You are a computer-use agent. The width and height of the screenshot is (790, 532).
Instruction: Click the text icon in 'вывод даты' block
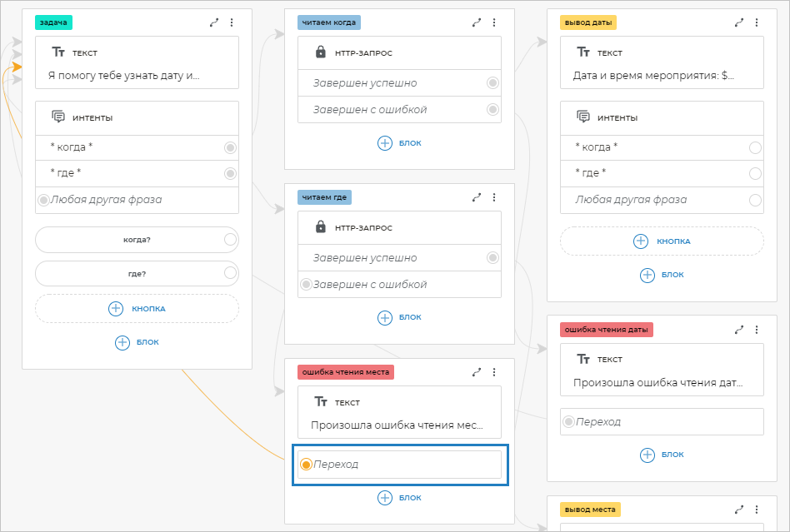[583, 52]
